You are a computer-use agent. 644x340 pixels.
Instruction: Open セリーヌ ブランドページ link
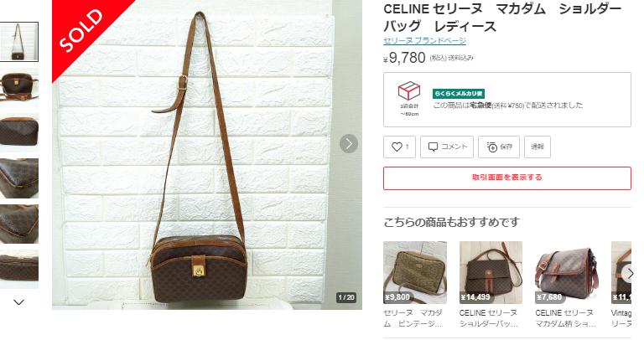pos(424,40)
